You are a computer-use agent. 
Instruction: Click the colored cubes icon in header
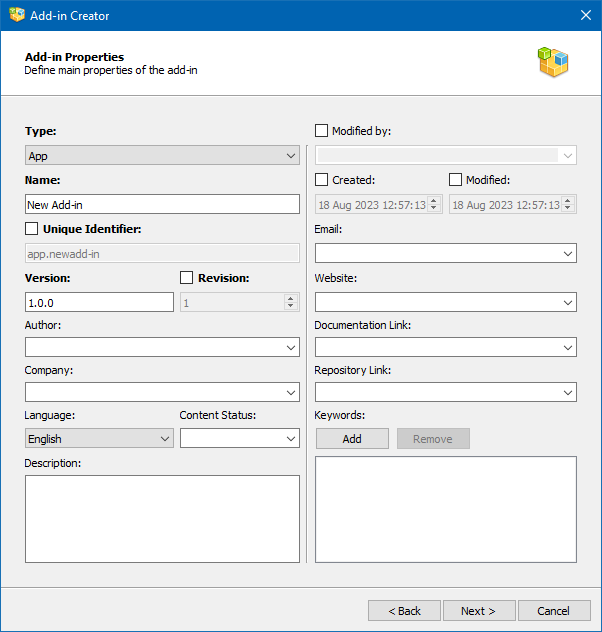[552, 62]
